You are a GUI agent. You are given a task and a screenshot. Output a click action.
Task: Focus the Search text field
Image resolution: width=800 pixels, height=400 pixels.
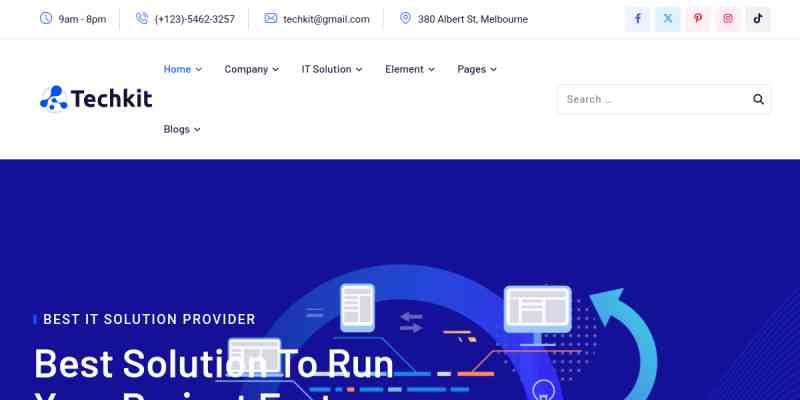(650, 99)
